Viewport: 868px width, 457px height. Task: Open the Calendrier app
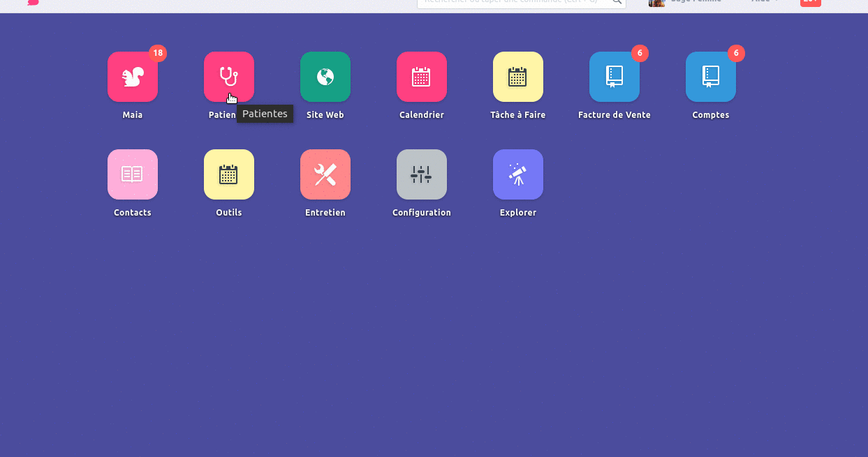(x=422, y=77)
